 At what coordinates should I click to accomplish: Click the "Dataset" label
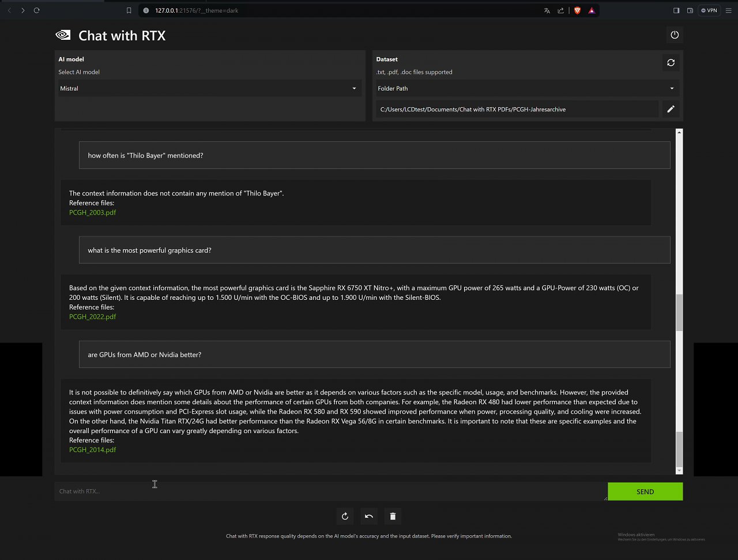click(387, 59)
